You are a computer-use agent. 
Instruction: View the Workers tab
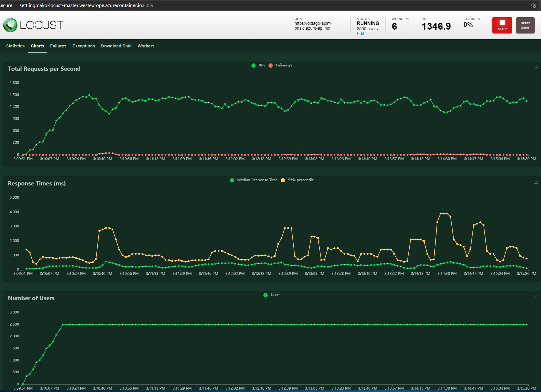pos(146,46)
